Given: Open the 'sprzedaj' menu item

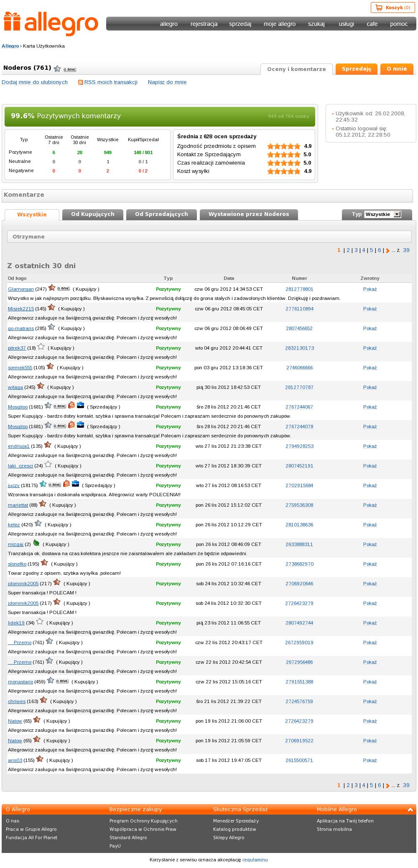Looking at the screenshot, I should coord(240,24).
